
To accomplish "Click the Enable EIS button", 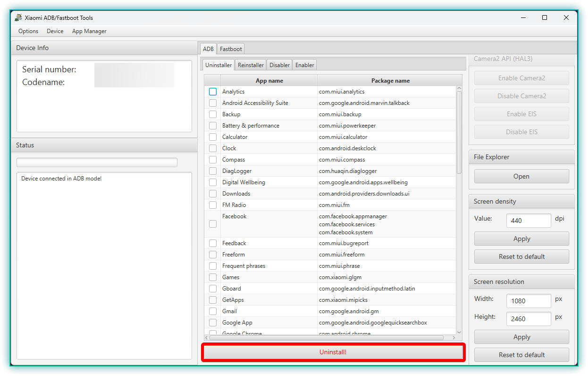I will [x=521, y=114].
